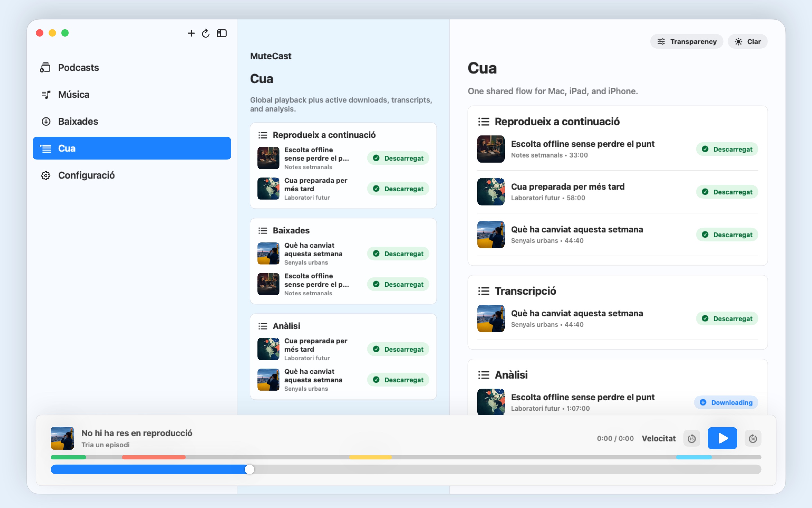Viewport: 812px width, 508px height.
Task: Click the list icon beside Reprodueix a continuació in the right panel
Action: click(x=484, y=122)
